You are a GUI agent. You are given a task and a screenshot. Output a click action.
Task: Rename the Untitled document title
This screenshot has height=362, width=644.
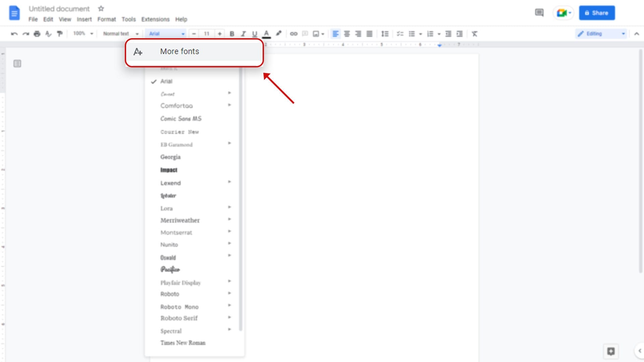tap(59, 9)
